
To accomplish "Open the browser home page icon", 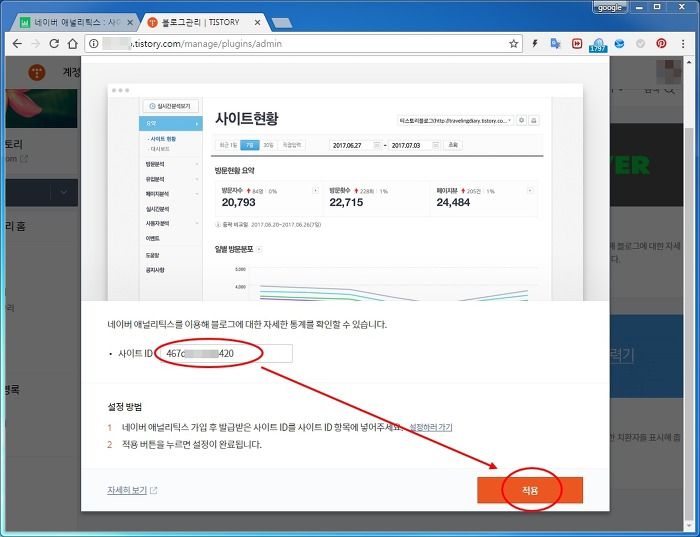I will 72,44.
